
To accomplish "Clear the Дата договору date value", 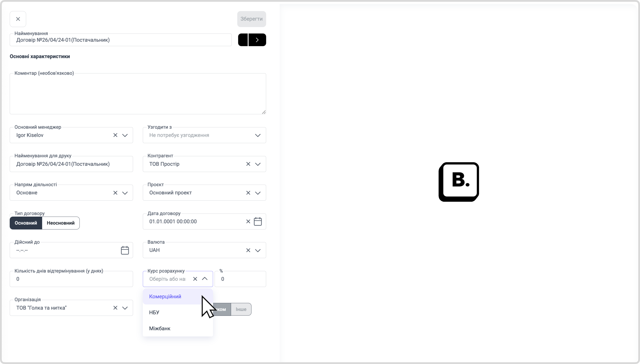I will [x=248, y=222].
